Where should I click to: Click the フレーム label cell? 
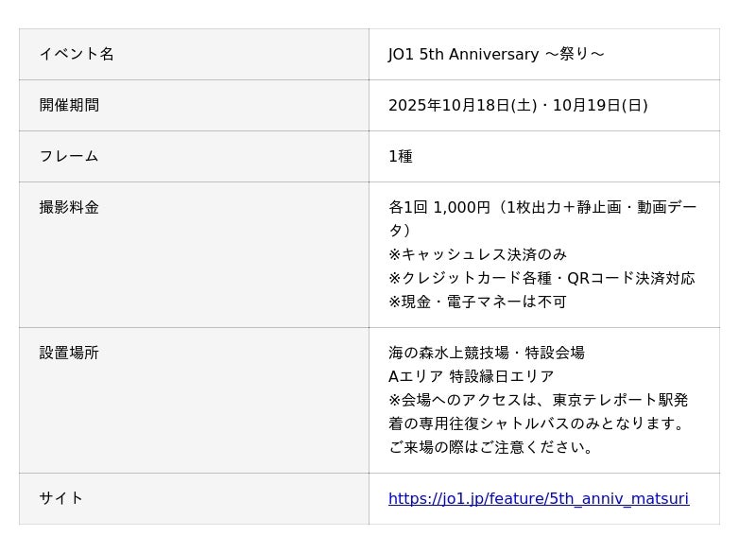click(69, 156)
